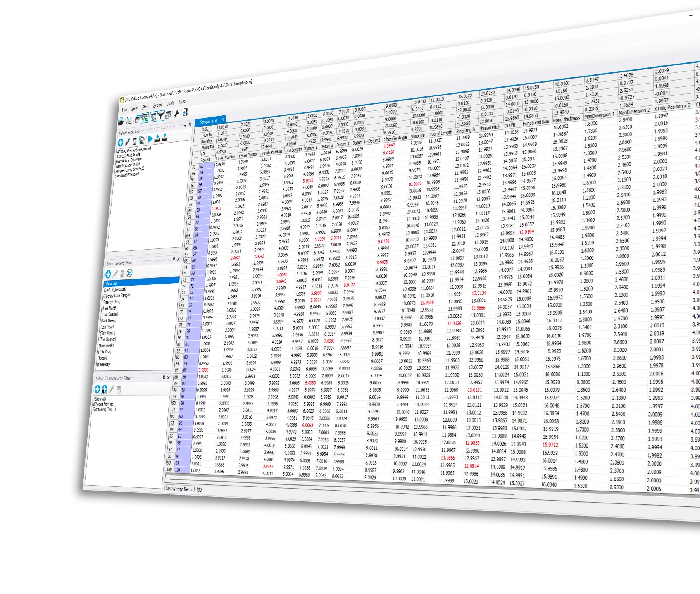Add a text-based characteristic filter

pyautogui.click(x=104, y=389)
